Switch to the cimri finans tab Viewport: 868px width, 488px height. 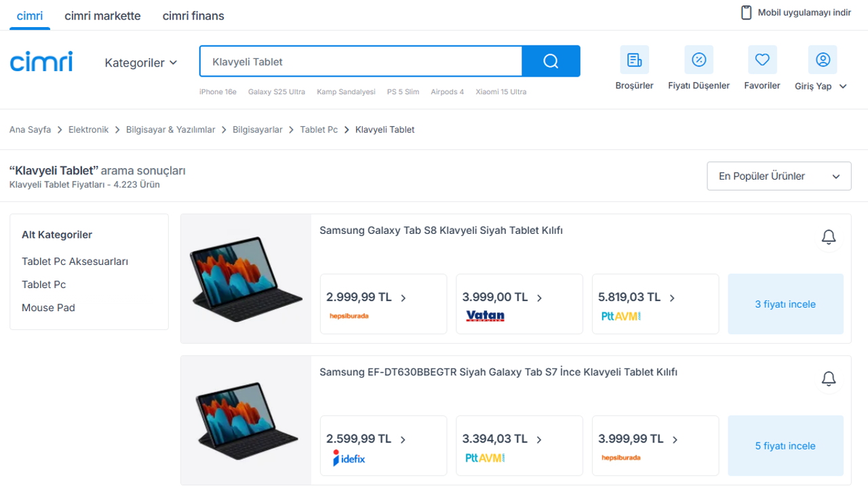193,16
